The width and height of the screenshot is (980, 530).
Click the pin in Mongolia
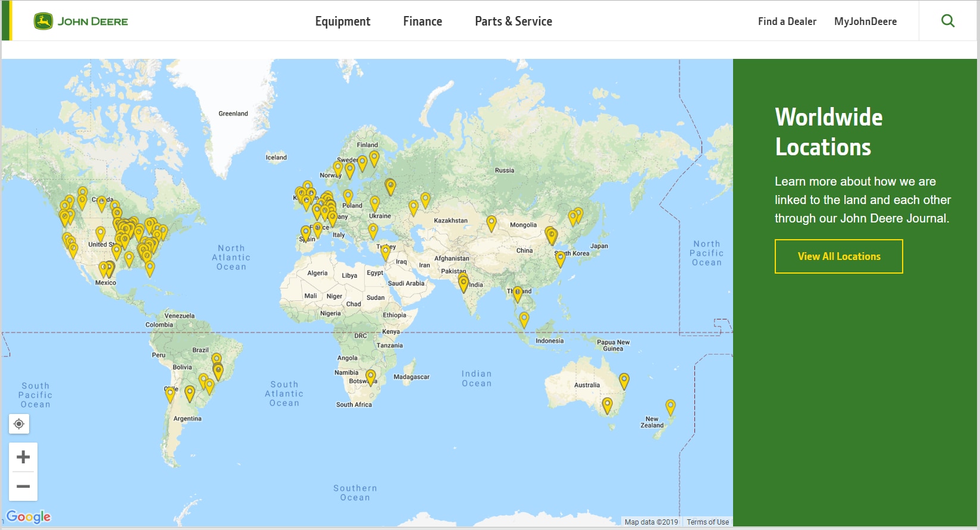click(x=491, y=223)
